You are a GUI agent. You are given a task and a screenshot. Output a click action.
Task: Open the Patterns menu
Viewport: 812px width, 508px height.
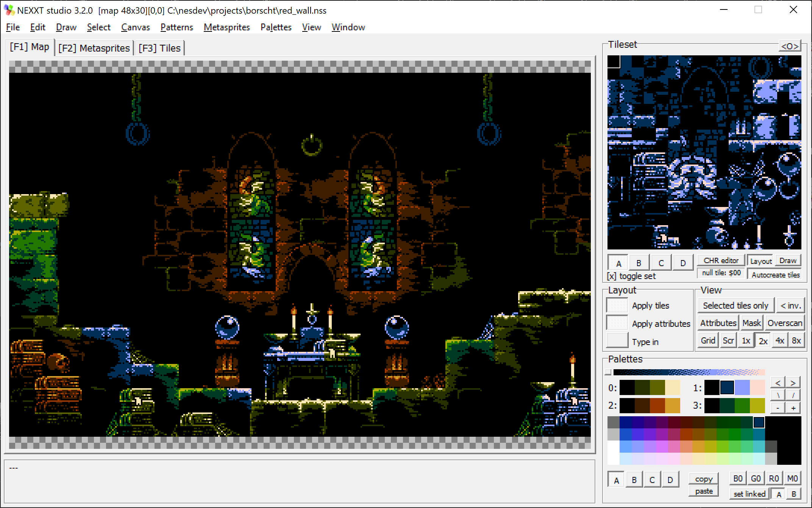point(176,27)
